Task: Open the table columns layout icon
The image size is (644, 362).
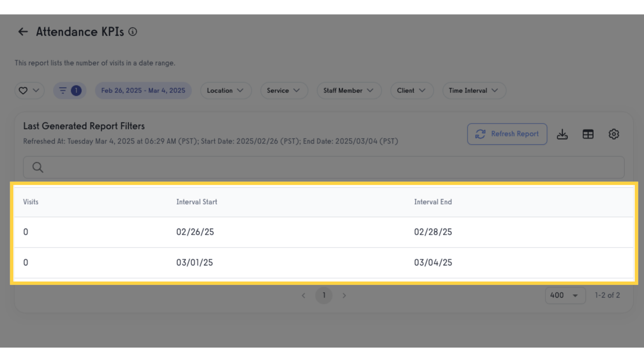Action: (588, 134)
